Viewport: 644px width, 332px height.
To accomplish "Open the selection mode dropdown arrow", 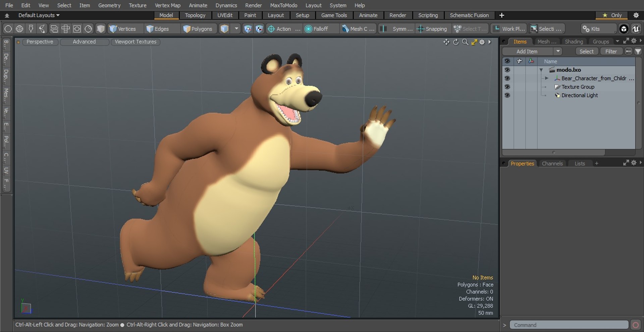I will pos(236,29).
